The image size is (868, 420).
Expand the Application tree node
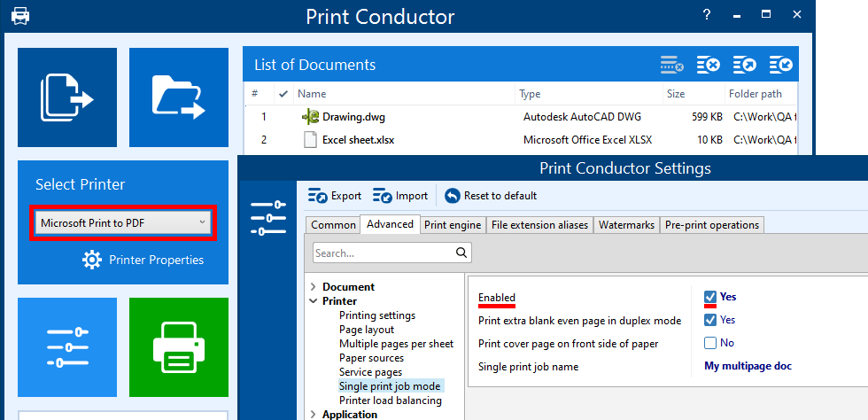[x=314, y=415]
